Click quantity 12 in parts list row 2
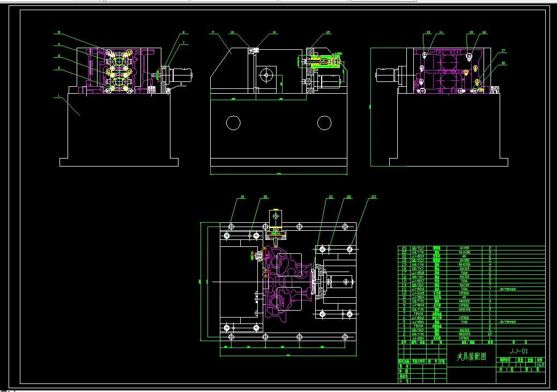 coord(490,334)
